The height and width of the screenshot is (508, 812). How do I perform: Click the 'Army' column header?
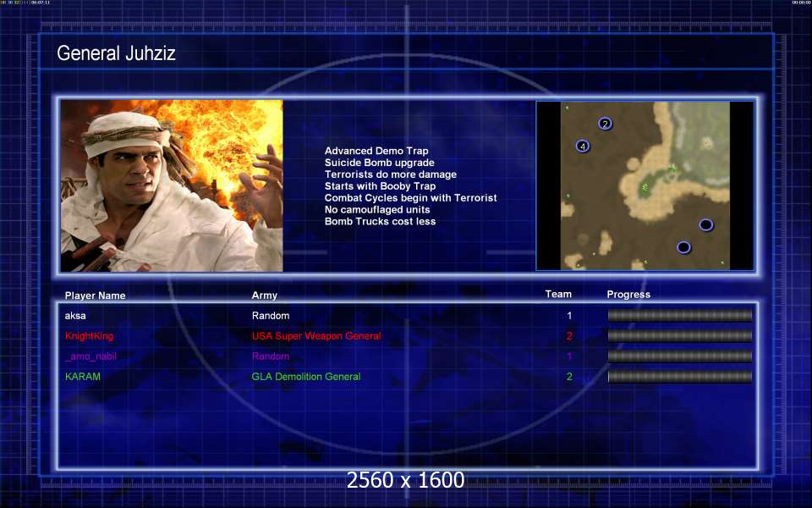click(264, 295)
